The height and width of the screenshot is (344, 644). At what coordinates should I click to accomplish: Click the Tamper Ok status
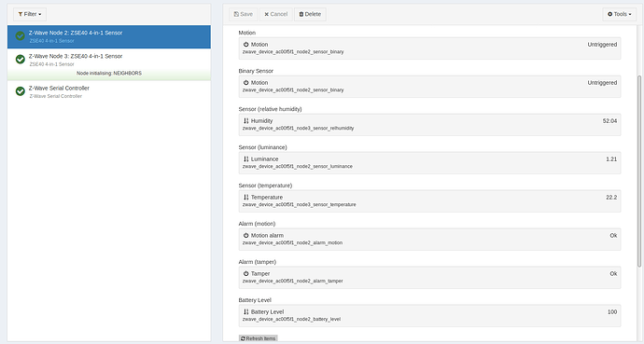tap(613, 273)
